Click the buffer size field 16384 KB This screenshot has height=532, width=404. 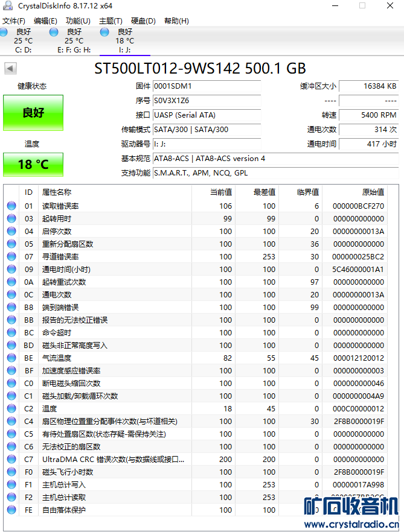point(368,86)
